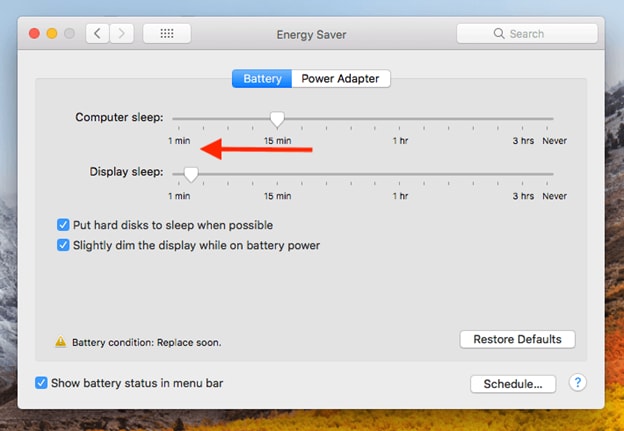Click the battery warning triangle icon
The height and width of the screenshot is (431, 624).
tap(60, 341)
